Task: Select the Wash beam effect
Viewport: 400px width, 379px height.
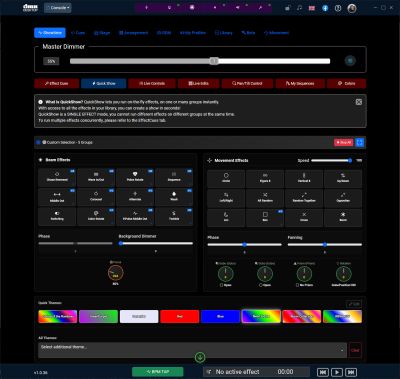Action: pos(174,197)
